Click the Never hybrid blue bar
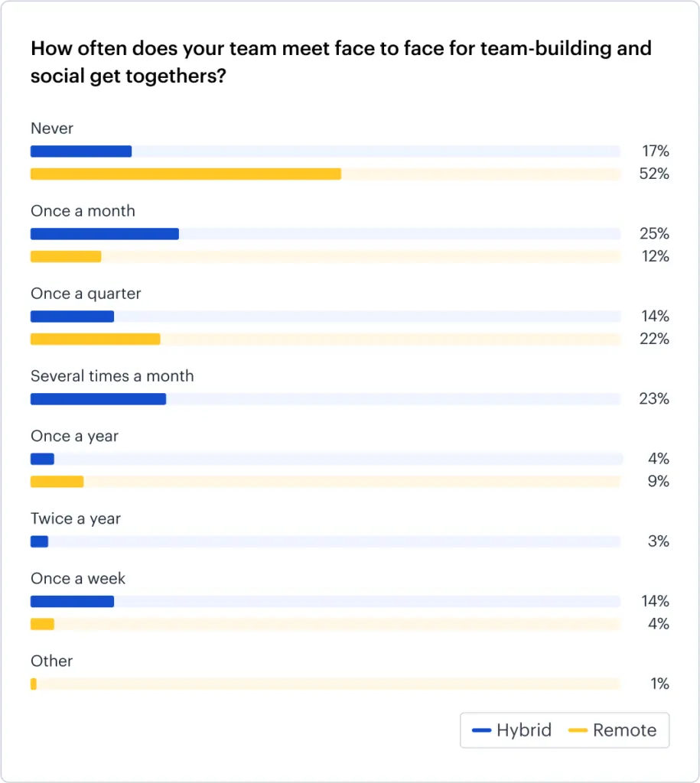 click(x=81, y=151)
